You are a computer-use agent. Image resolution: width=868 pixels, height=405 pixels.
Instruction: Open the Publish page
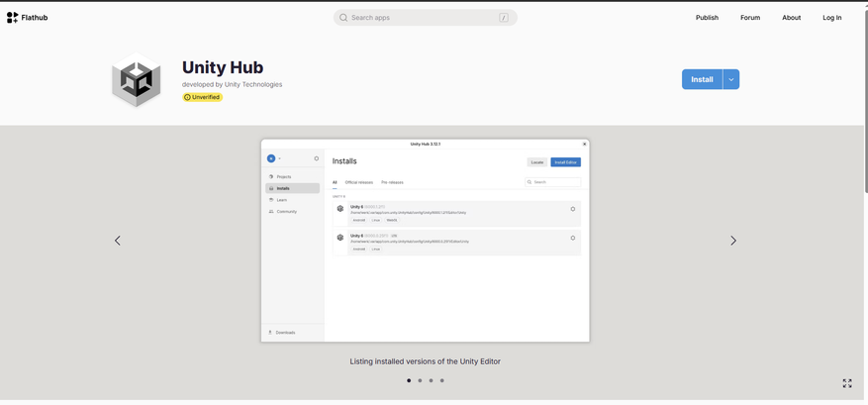point(707,18)
